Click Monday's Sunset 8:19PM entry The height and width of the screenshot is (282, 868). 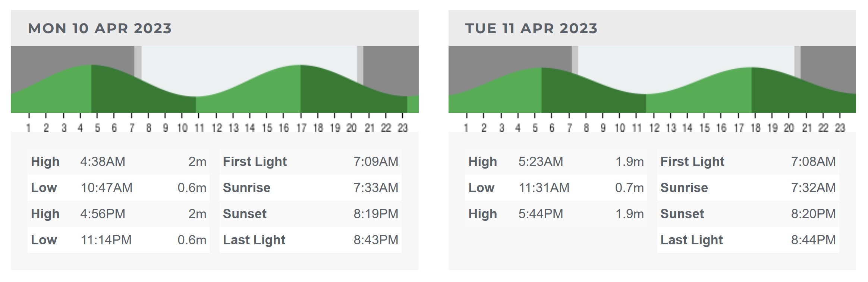[x=311, y=214]
